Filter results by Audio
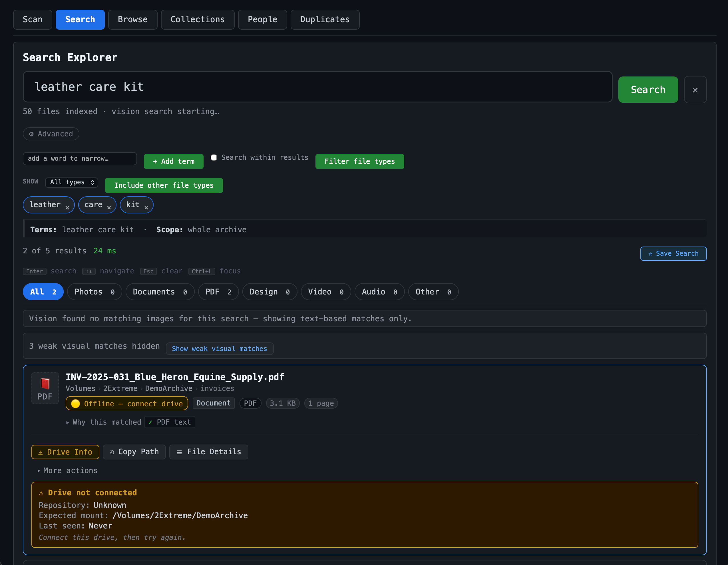Viewport: 728px width, 565px height. [x=380, y=292]
